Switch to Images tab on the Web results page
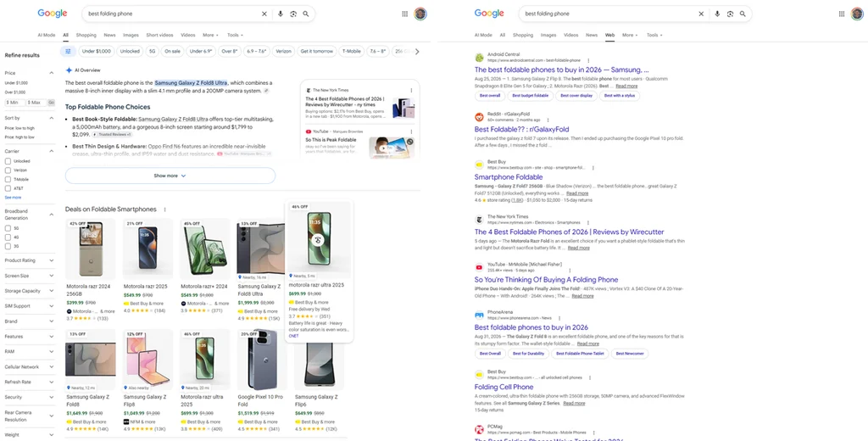 click(x=548, y=35)
